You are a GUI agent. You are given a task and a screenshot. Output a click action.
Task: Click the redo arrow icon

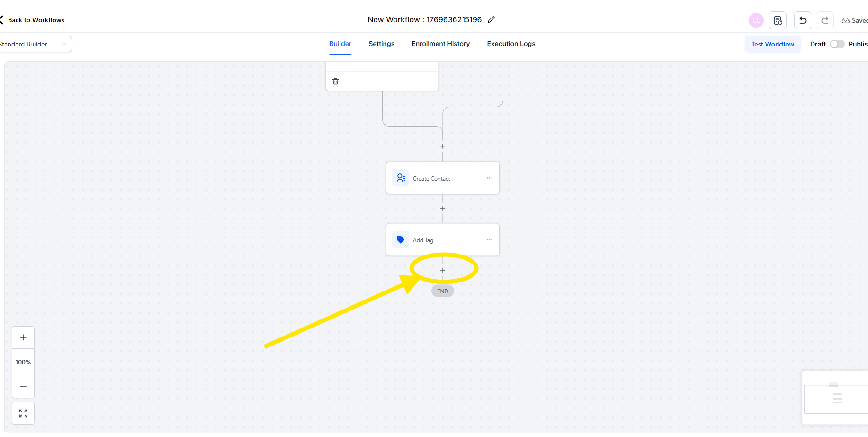pyautogui.click(x=824, y=20)
